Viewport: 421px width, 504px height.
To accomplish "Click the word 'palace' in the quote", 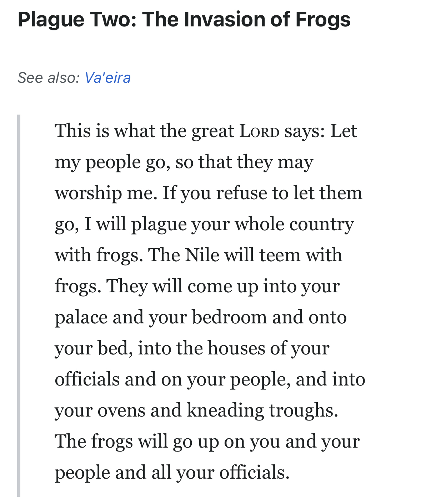I will pos(81,317).
